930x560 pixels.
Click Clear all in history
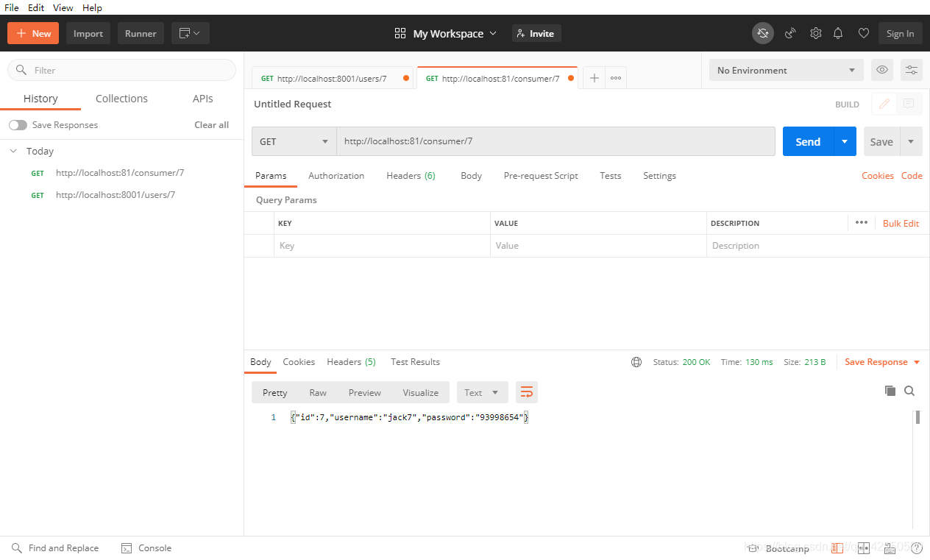212,125
